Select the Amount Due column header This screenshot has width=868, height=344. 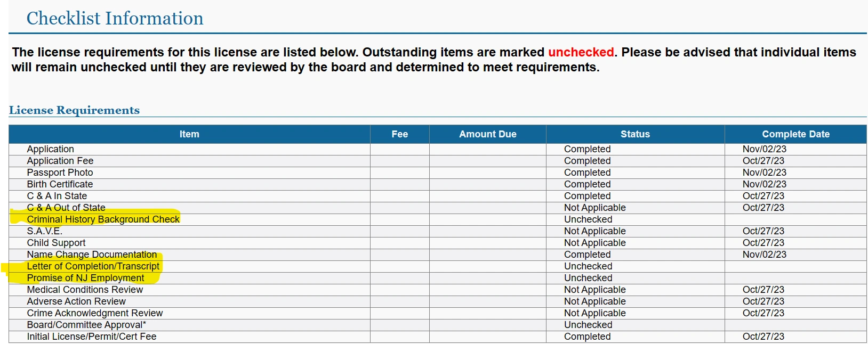pos(487,134)
